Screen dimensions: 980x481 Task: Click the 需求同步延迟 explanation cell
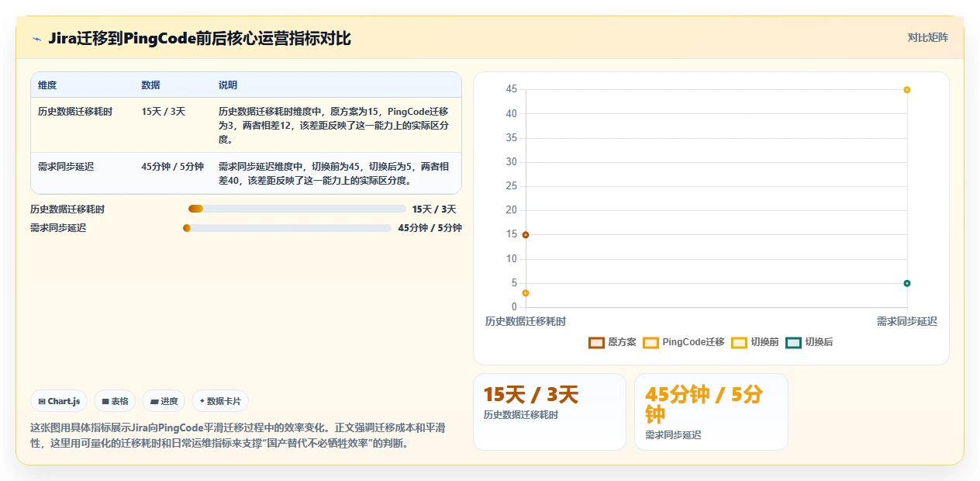(334, 174)
